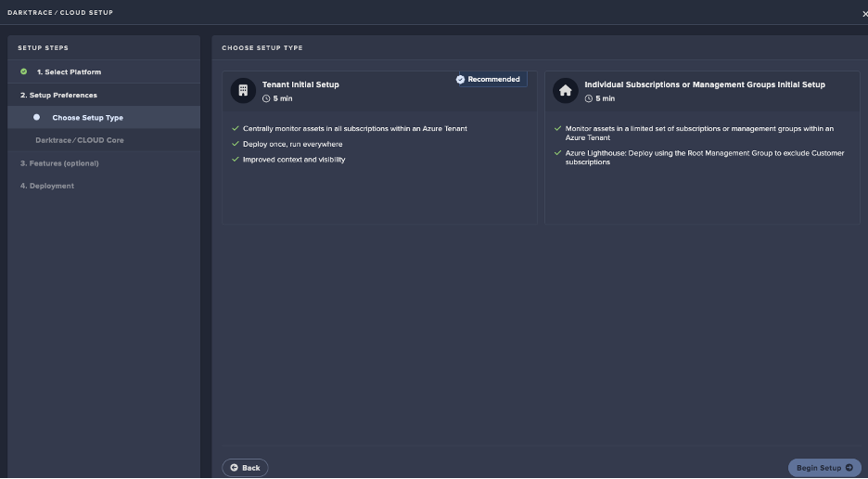Expand step 4 Deployment
Image resolution: width=868 pixels, height=479 pixels.
tap(47, 186)
